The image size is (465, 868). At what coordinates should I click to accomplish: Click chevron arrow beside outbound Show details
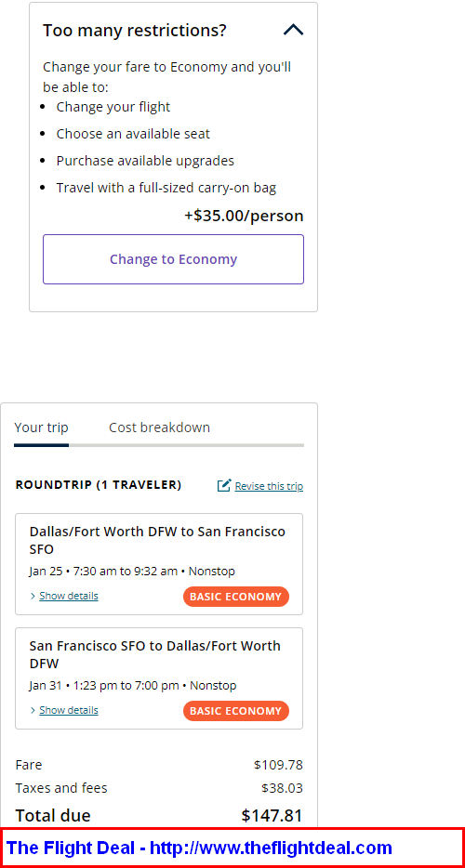click(x=33, y=597)
